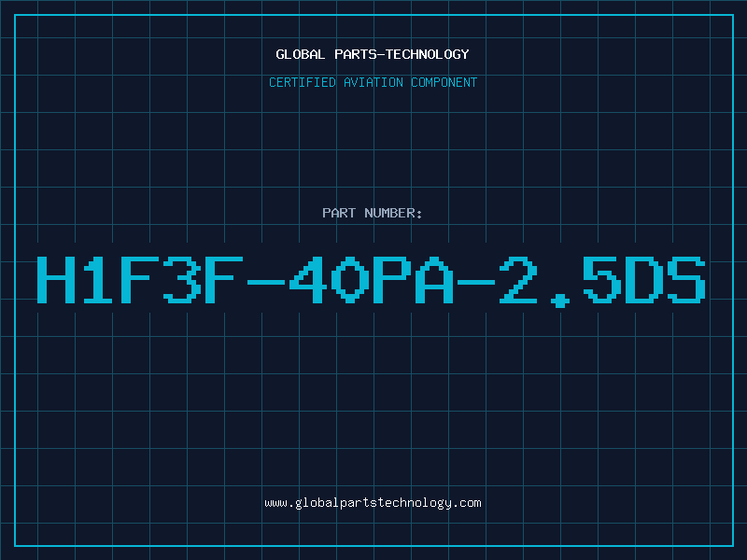
Task: Select the word CERTIFIED in the subtitle
Action: click(303, 82)
